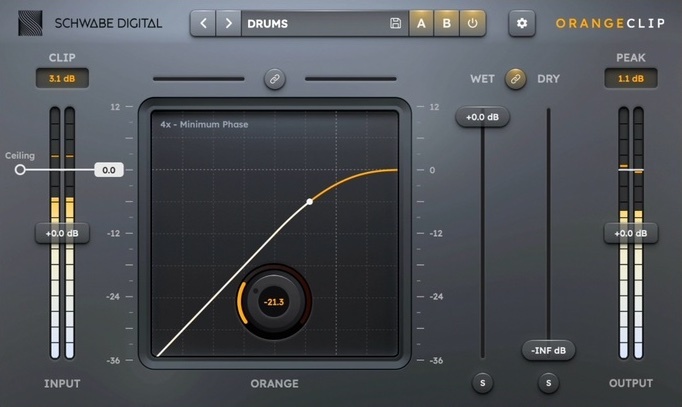682x407 pixels.
Task: Toggle the input/output link icon above graph
Action: [275, 79]
